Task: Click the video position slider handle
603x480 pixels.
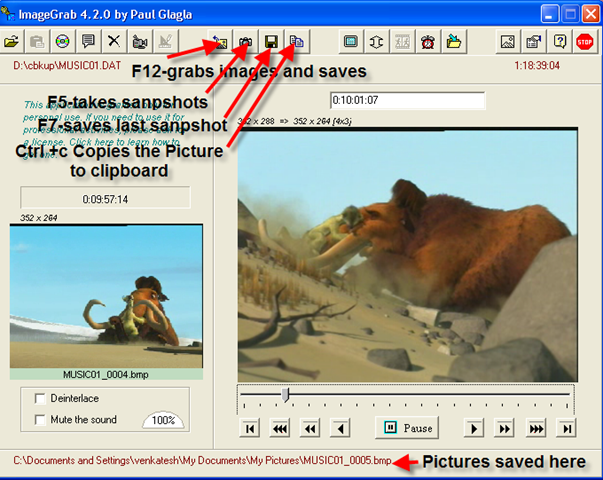Action: [x=285, y=395]
